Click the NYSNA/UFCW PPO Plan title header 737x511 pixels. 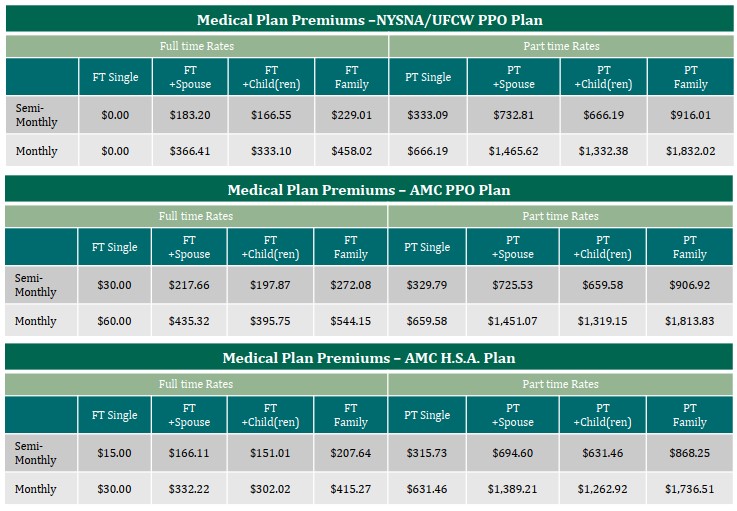(369, 20)
